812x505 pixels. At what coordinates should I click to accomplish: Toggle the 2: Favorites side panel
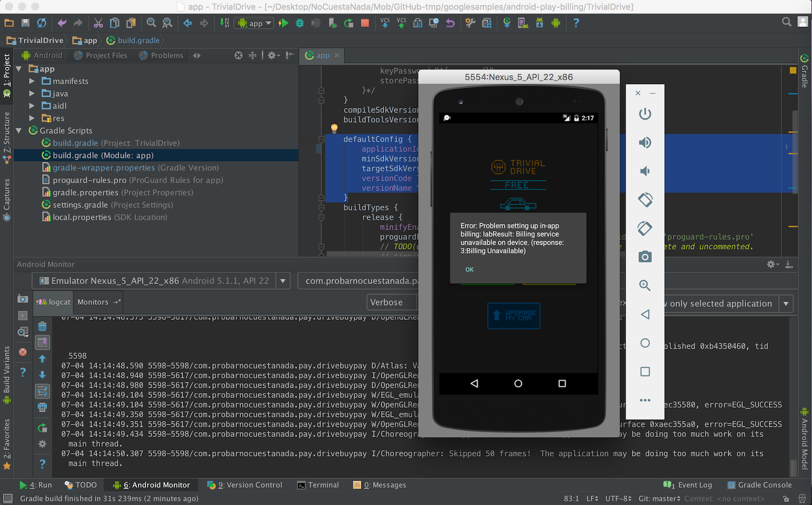click(7, 444)
